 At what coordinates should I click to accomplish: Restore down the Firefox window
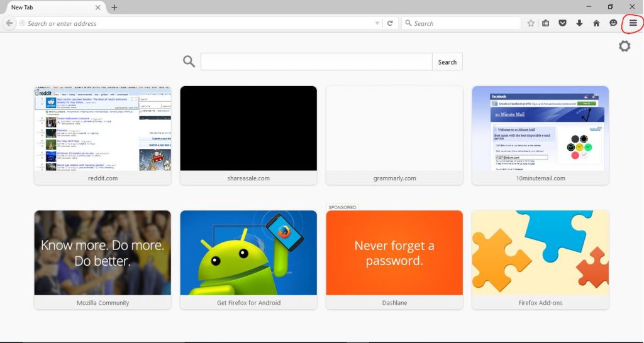click(611, 6)
